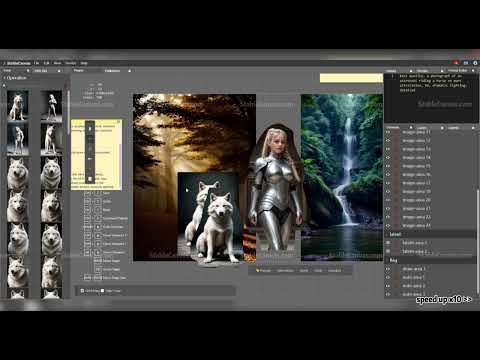The width and height of the screenshot is (480, 360).
Task: Toggle the label area 1 layer icon
Action: coord(388,243)
